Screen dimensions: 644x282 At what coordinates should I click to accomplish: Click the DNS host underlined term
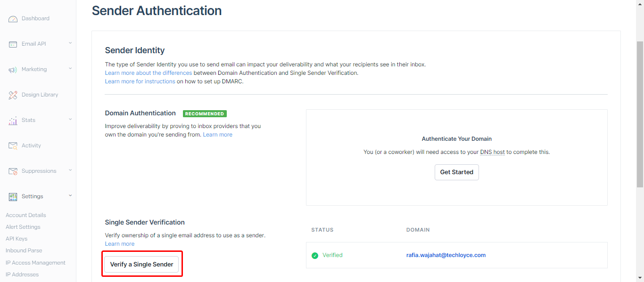(492, 152)
